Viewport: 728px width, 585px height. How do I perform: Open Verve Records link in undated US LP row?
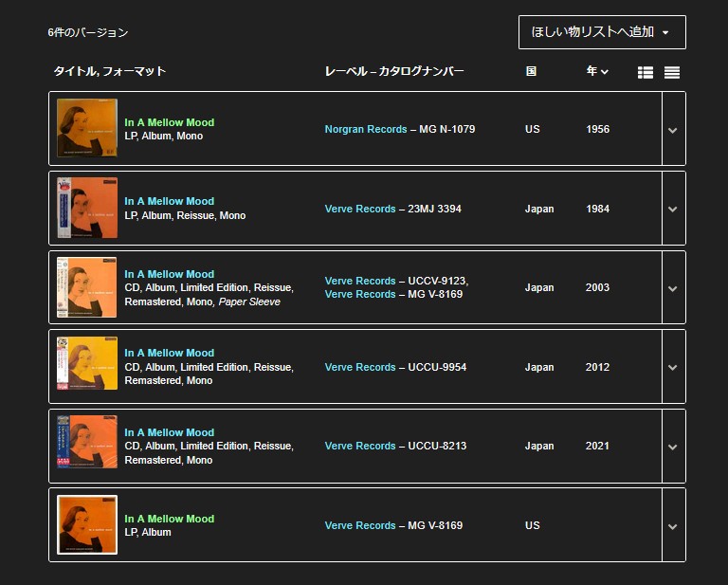pos(360,525)
